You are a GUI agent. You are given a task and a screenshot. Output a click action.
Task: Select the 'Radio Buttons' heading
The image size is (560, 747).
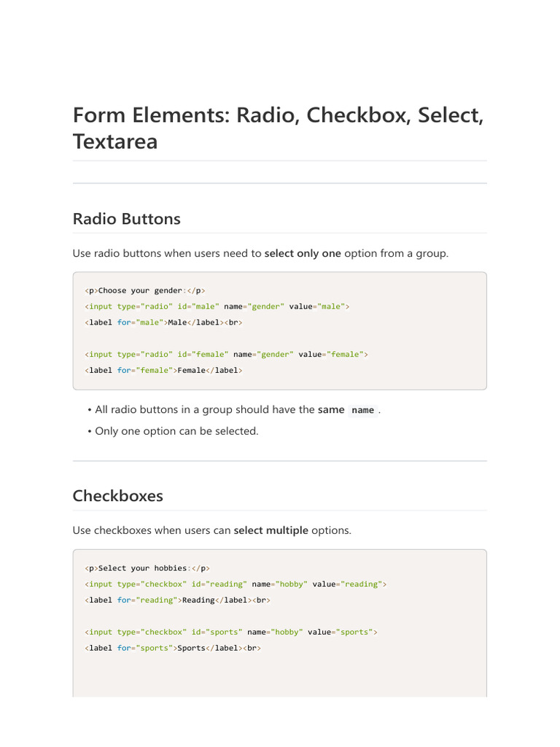[x=127, y=219]
